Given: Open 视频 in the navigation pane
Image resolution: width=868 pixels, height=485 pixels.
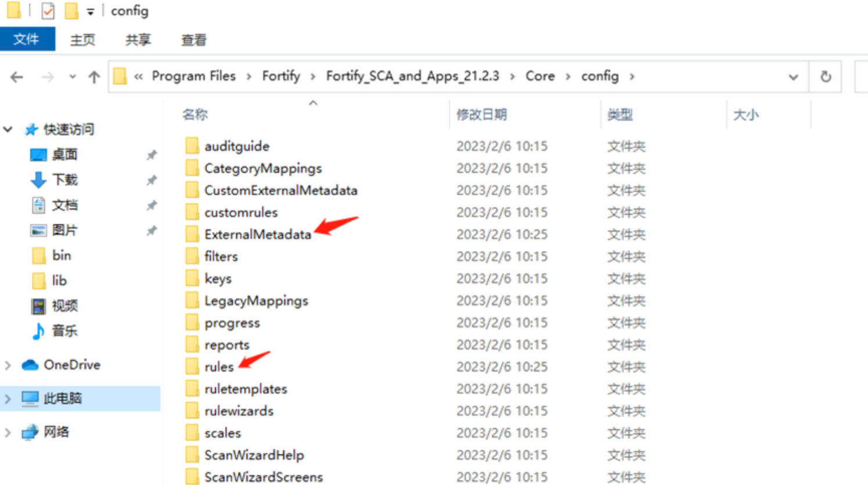Looking at the screenshot, I should coord(64,306).
